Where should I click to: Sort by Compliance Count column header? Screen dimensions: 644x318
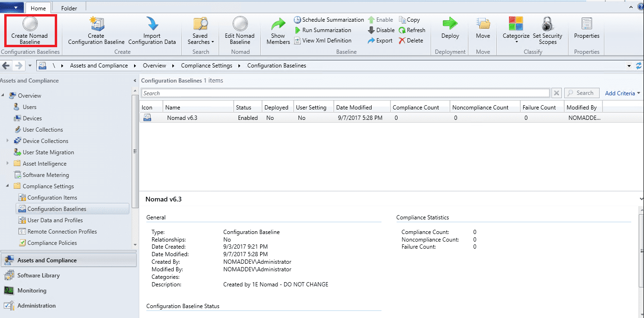coord(420,107)
